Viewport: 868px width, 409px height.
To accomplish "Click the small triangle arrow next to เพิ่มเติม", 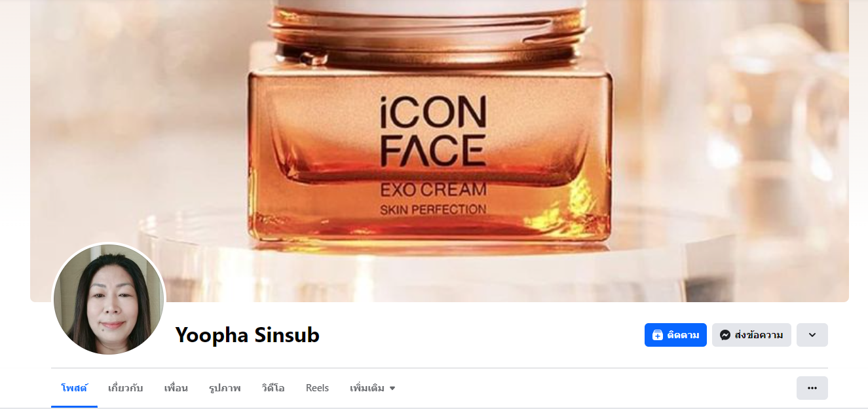I will pos(392,389).
